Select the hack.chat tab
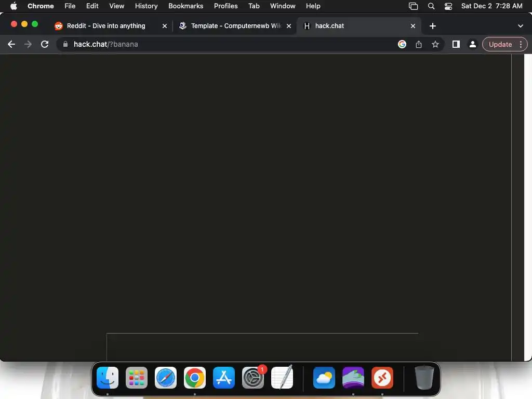The width and height of the screenshot is (532, 399). (359, 26)
